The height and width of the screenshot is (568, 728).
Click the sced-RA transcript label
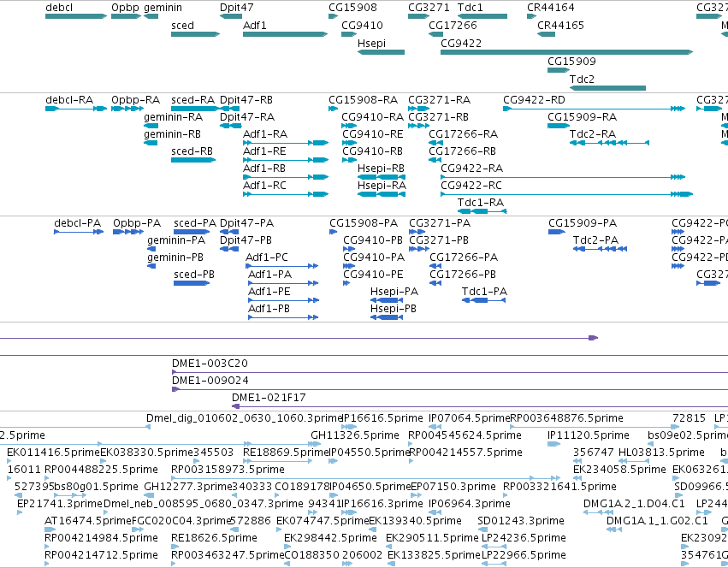(192, 100)
